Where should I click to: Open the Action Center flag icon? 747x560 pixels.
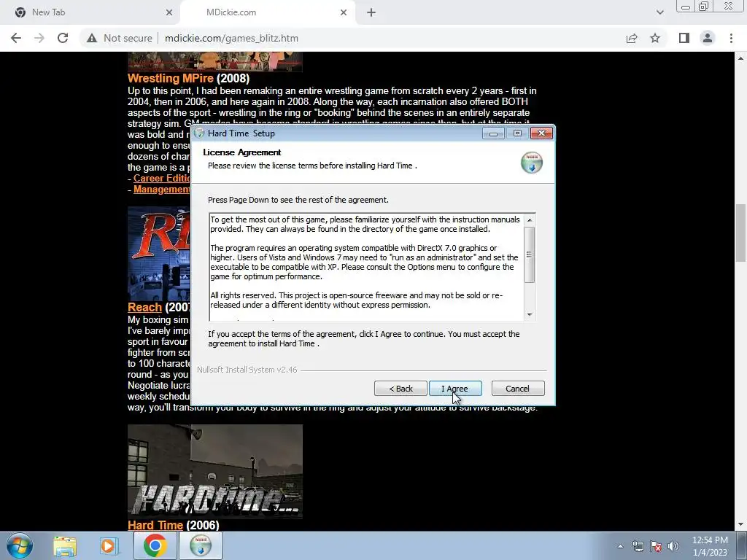pos(656,546)
